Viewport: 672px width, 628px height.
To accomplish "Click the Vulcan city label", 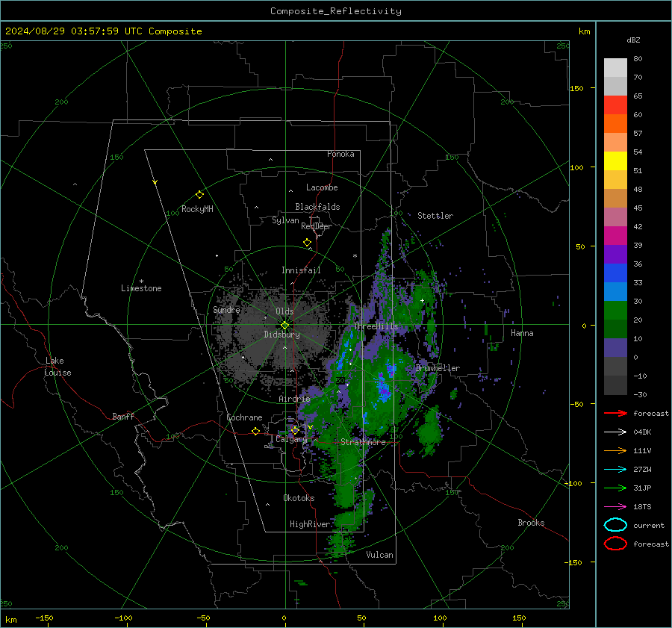I will coord(379,555).
